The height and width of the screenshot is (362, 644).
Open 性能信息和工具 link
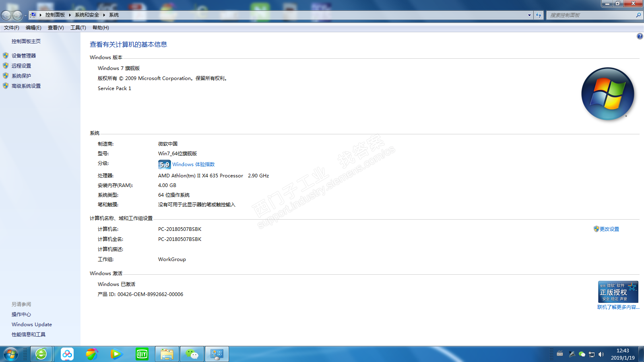click(x=29, y=335)
